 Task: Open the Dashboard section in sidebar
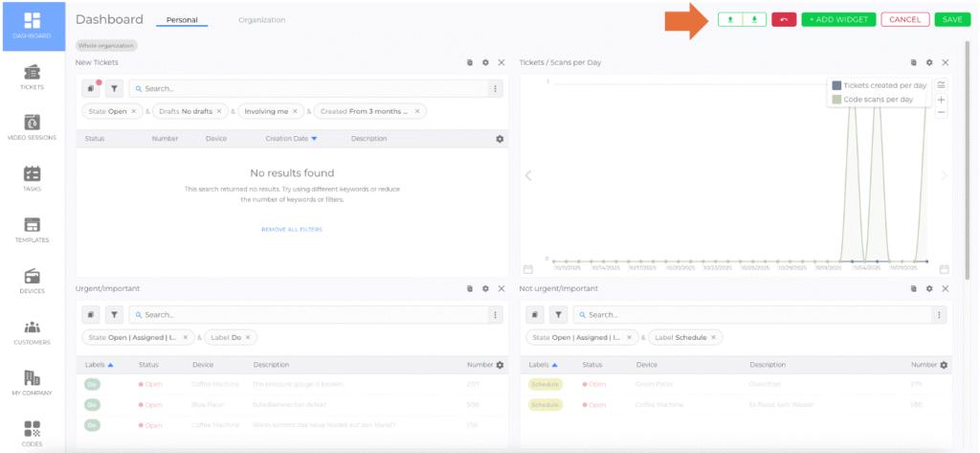coord(33,26)
